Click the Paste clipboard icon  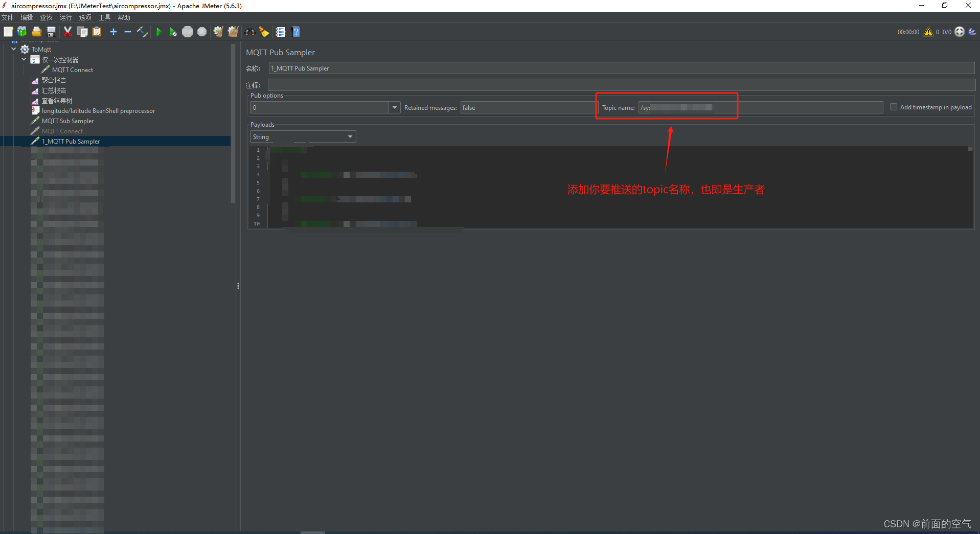pos(97,32)
